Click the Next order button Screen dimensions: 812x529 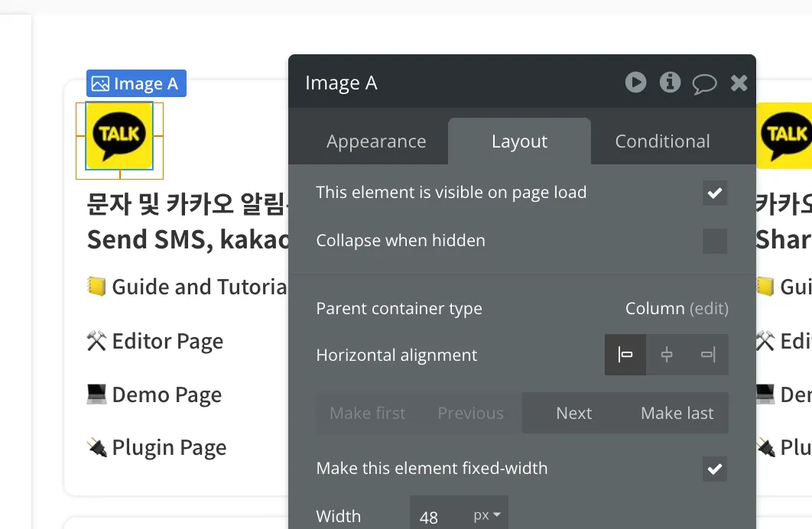point(573,413)
